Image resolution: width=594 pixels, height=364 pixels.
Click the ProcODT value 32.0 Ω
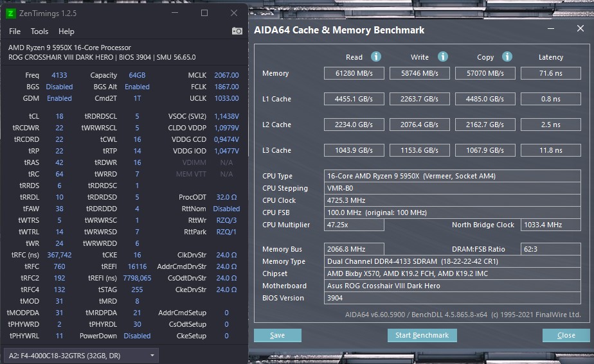(226, 197)
